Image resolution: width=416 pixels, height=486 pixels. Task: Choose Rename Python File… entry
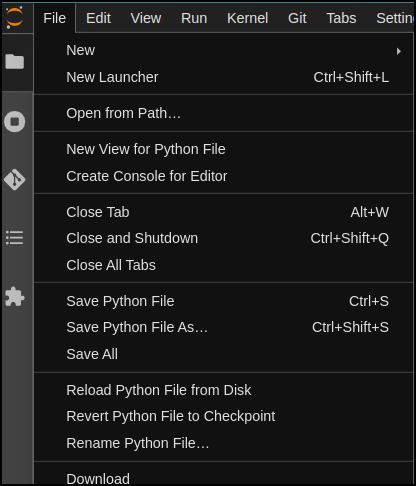click(x=223, y=443)
